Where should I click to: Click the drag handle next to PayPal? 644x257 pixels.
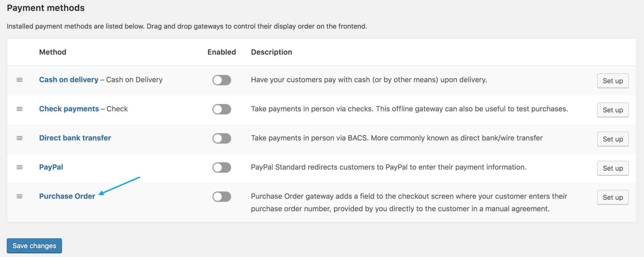click(19, 168)
